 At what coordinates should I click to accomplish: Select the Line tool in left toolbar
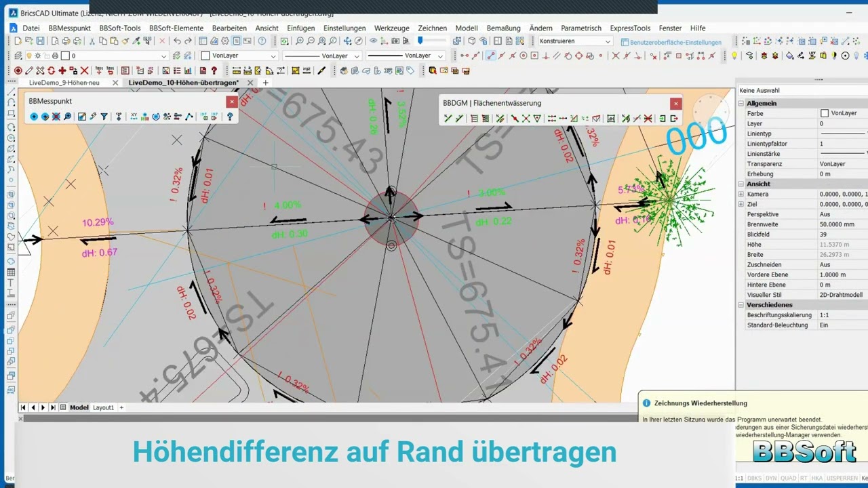[x=11, y=91]
